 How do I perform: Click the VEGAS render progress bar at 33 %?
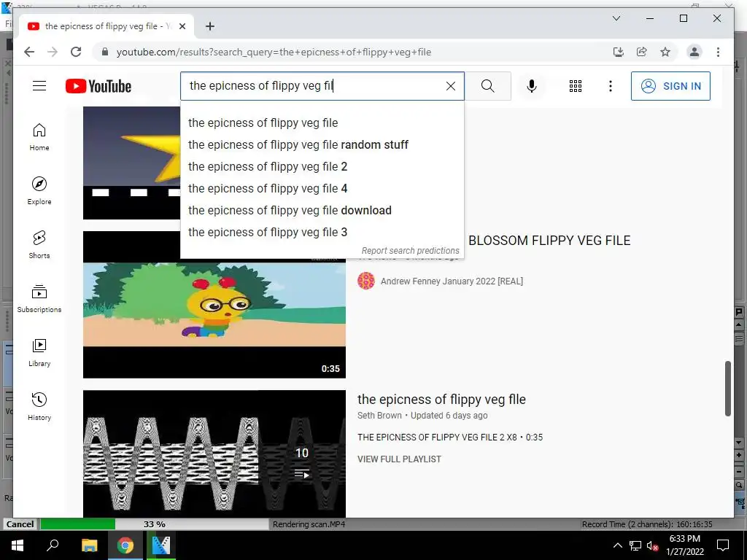pos(155,524)
